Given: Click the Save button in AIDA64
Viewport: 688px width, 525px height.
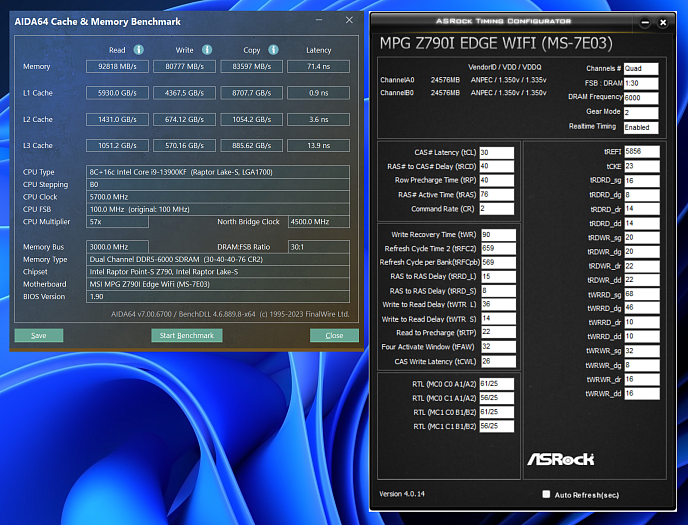Looking at the screenshot, I should point(39,335).
